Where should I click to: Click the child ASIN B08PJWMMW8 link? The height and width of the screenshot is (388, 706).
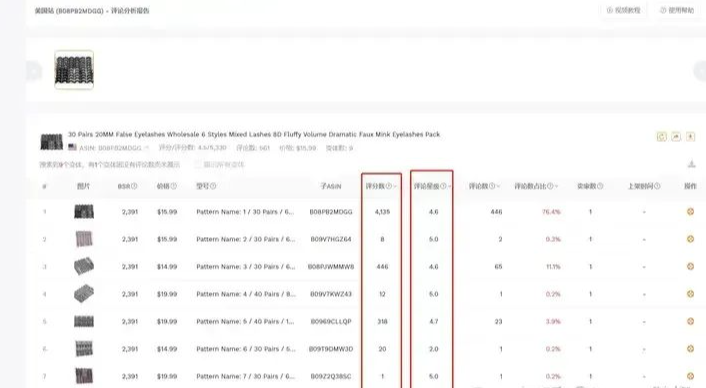tap(331, 266)
